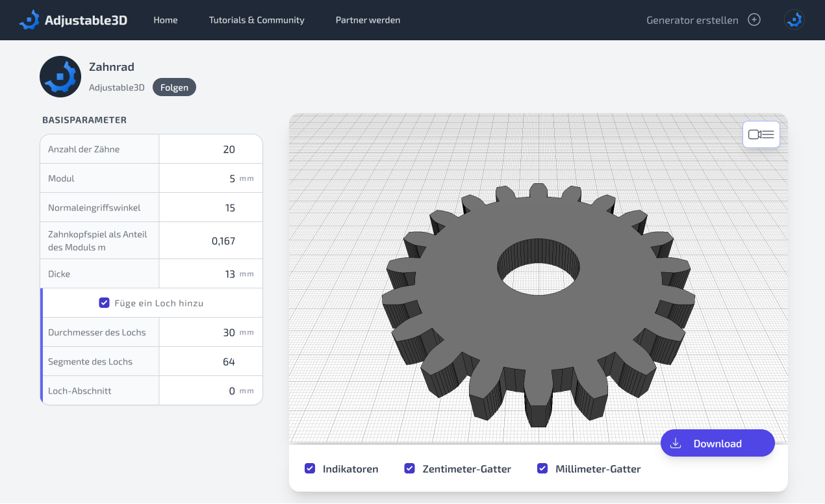Disable the Millimeter-Gatter checkbox
Image resolution: width=825 pixels, height=504 pixels.
[x=542, y=468]
